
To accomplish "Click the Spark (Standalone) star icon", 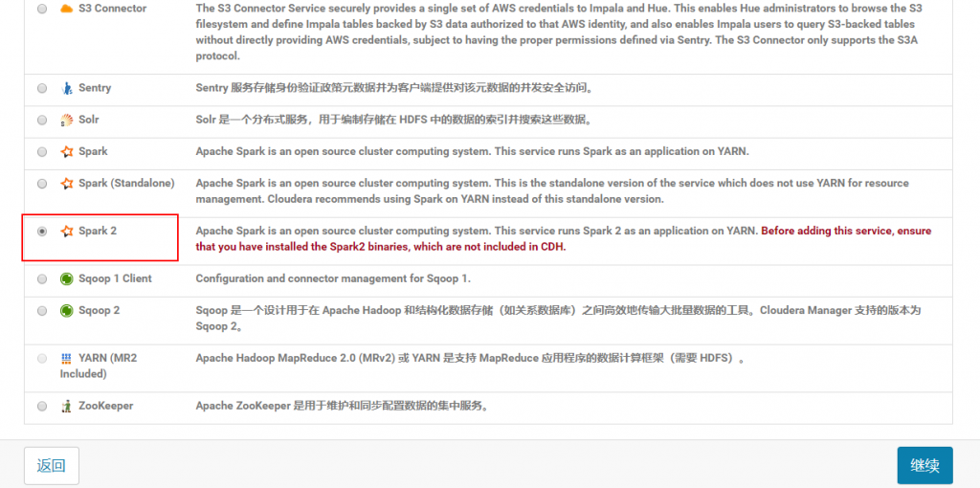I will 66,184.
